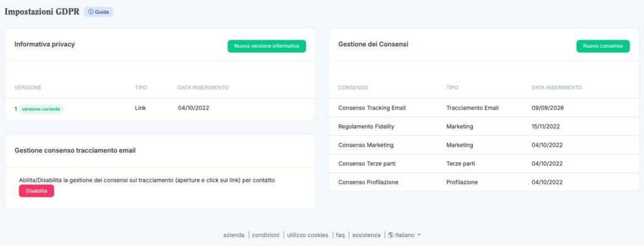Select the Consenso Marketing row
Viewport: 644px width, 246px height.
[x=484, y=145]
